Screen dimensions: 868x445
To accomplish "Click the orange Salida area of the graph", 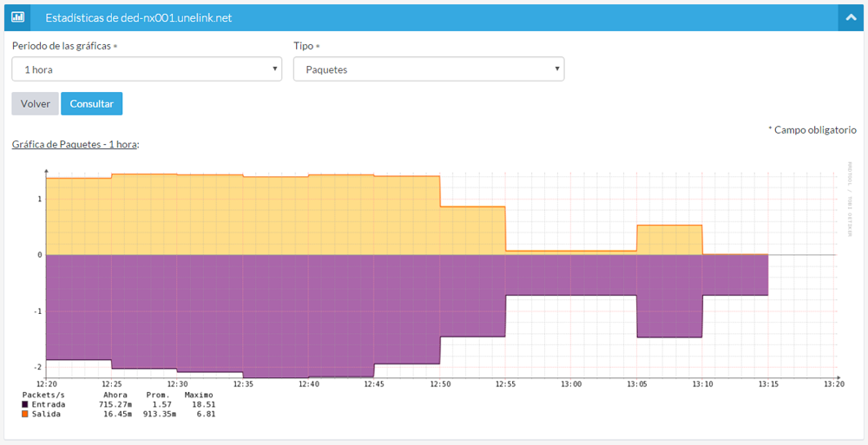I will click(x=243, y=217).
